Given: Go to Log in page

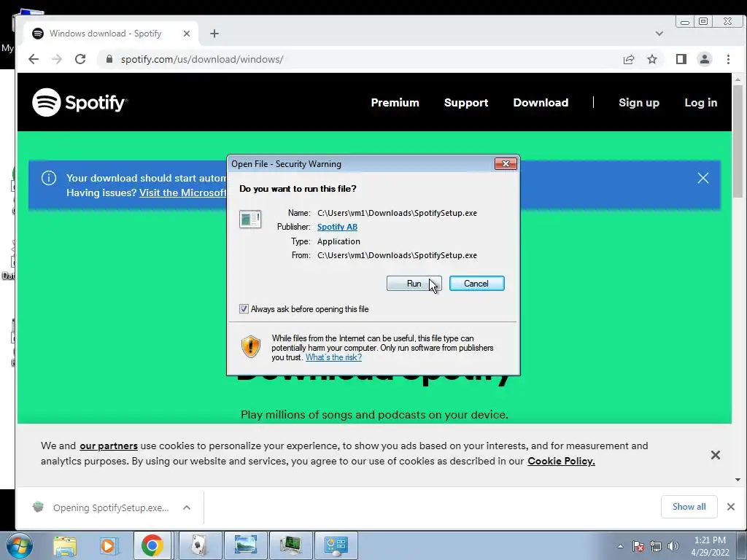Looking at the screenshot, I should coord(701,102).
